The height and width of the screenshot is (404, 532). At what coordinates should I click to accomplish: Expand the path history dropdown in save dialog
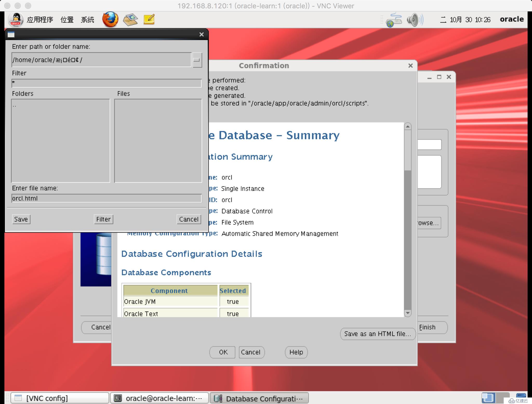click(x=197, y=60)
